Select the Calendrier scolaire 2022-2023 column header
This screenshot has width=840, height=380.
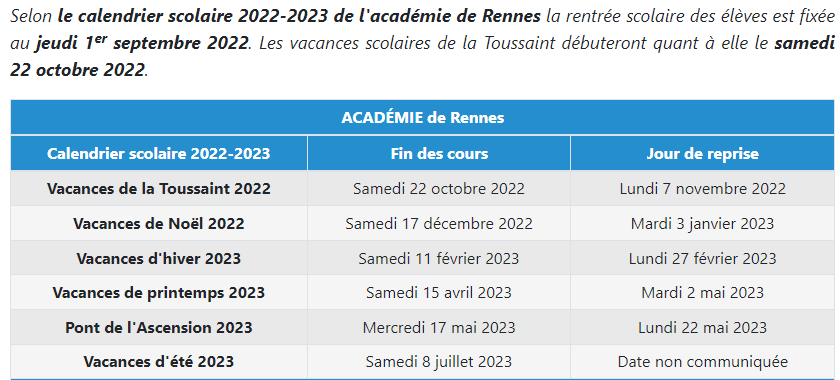tap(159, 154)
